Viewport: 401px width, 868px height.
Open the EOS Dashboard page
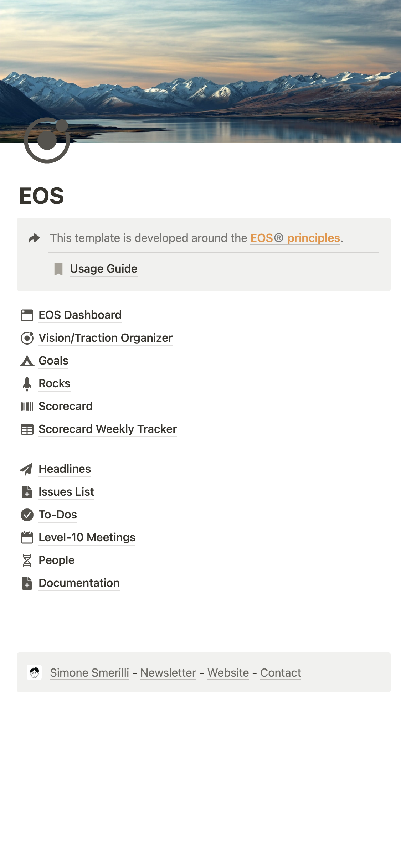pos(80,315)
